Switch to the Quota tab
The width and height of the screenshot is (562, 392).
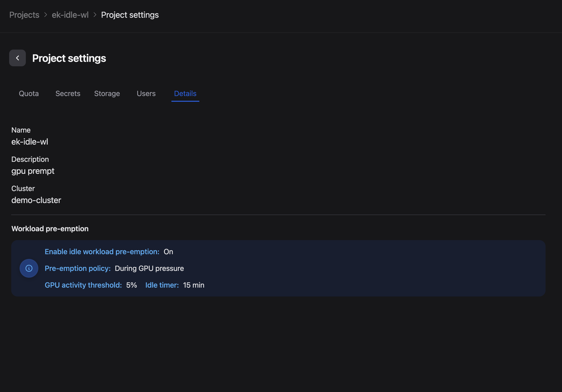point(29,93)
